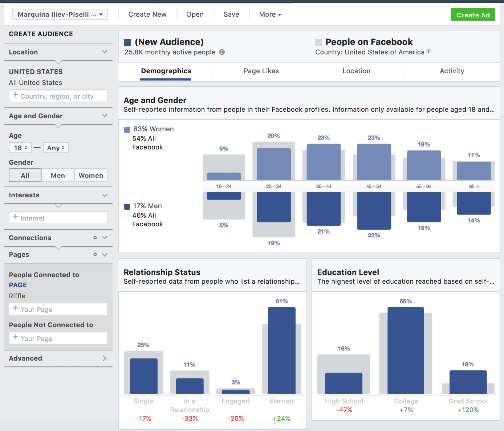This screenshot has height=431, width=504.
Task: Click the info icon beside monthly active people
Action: tap(222, 52)
